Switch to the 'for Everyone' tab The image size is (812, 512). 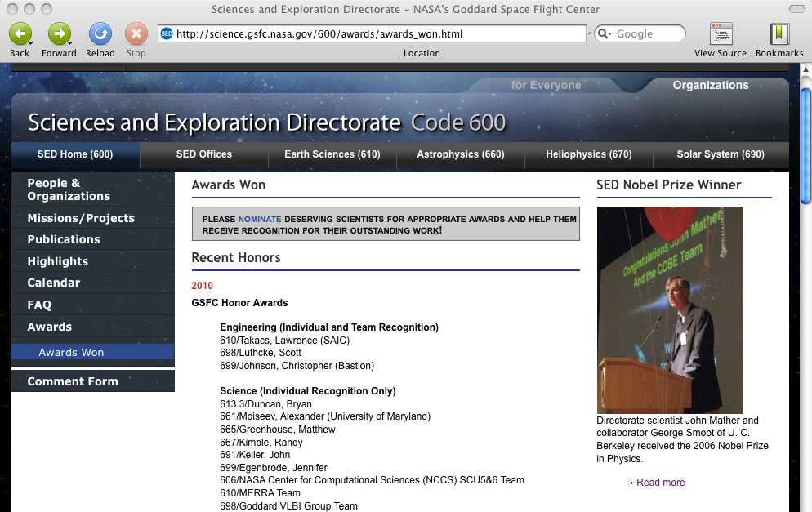[x=546, y=85]
